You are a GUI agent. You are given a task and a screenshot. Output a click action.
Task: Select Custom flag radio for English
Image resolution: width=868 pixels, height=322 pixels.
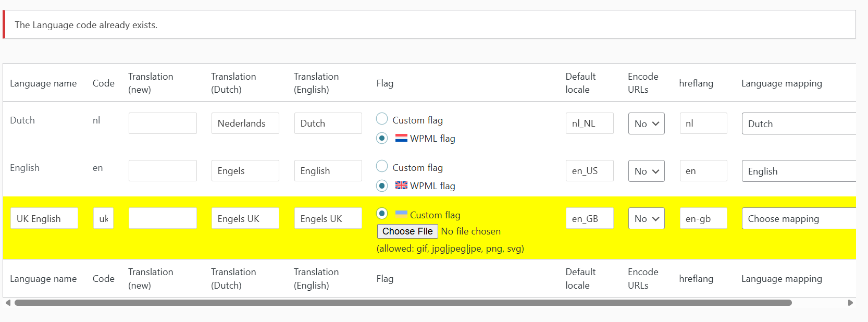click(x=382, y=166)
